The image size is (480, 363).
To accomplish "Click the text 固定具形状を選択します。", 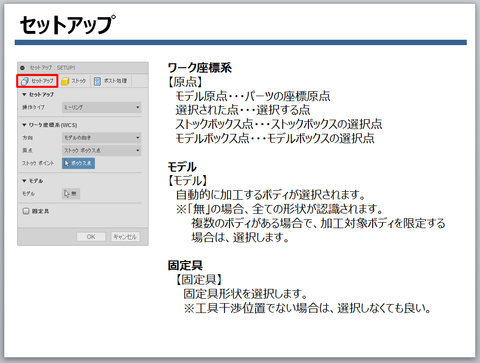I will click(245, 294).
